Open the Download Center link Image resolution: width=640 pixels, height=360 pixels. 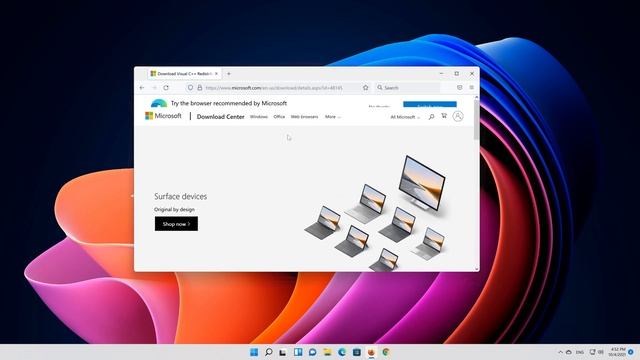220,117
